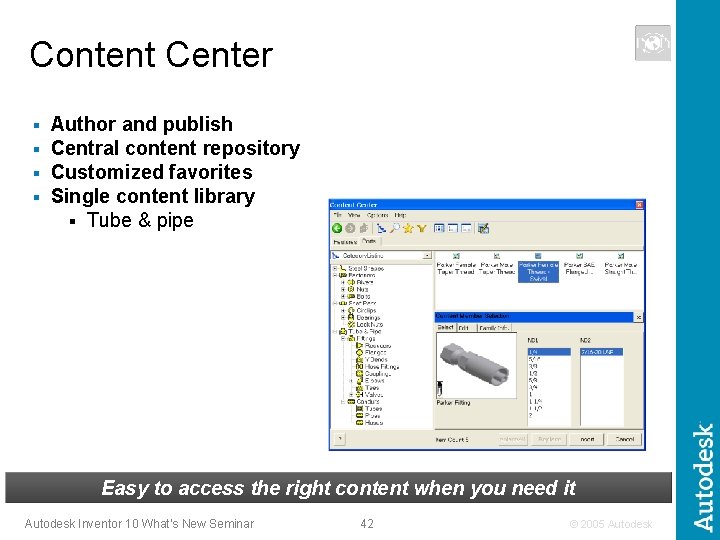Collapse the Shaft Parts node
This screenshot has height=540, width=720.
coord(335,304)
